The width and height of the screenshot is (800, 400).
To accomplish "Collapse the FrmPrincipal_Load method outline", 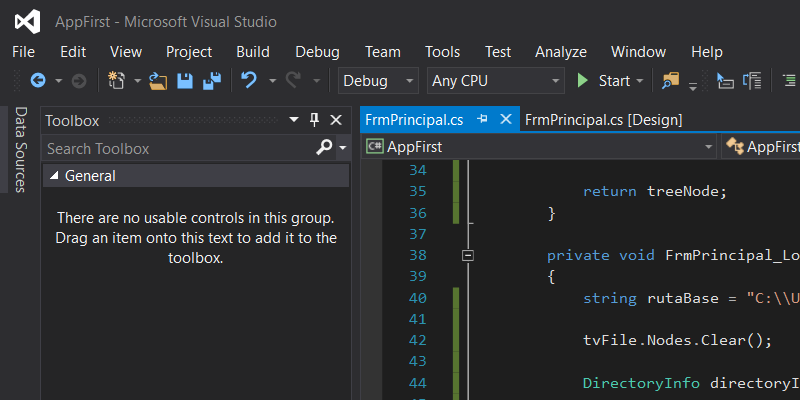I will click(467, 256).
